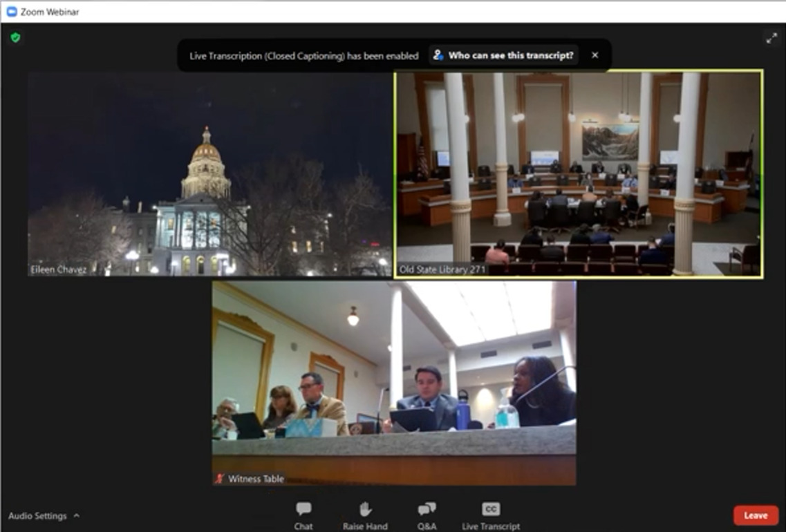Raise your hand in the webinar
This screenshot has height=532, width=786.
click(365, 515)
